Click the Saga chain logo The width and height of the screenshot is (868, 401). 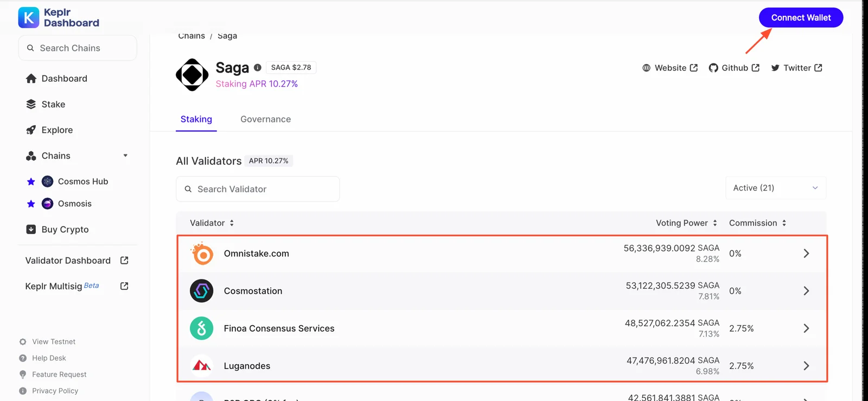point(192,75)
